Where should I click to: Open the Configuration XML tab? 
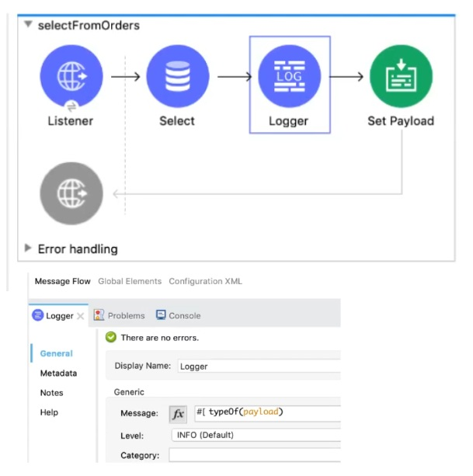point(205,281)
